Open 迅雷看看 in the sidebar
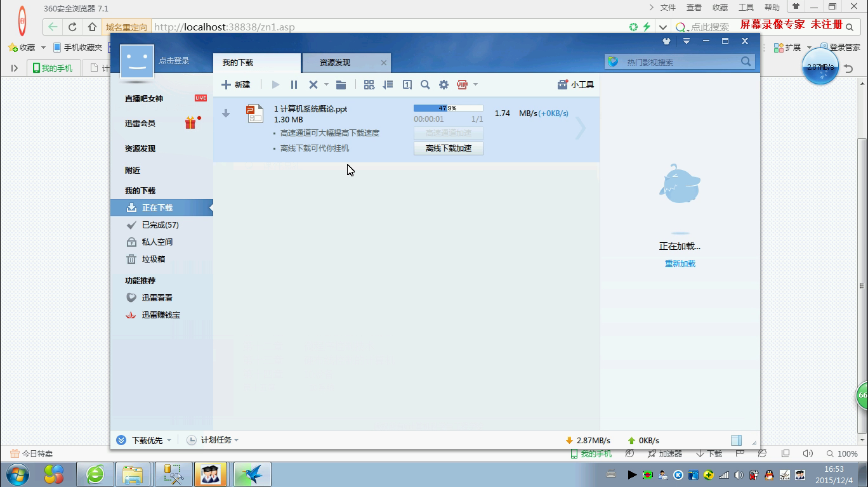The width and height of the screenshot is (868, 487). tap(157, 297)
